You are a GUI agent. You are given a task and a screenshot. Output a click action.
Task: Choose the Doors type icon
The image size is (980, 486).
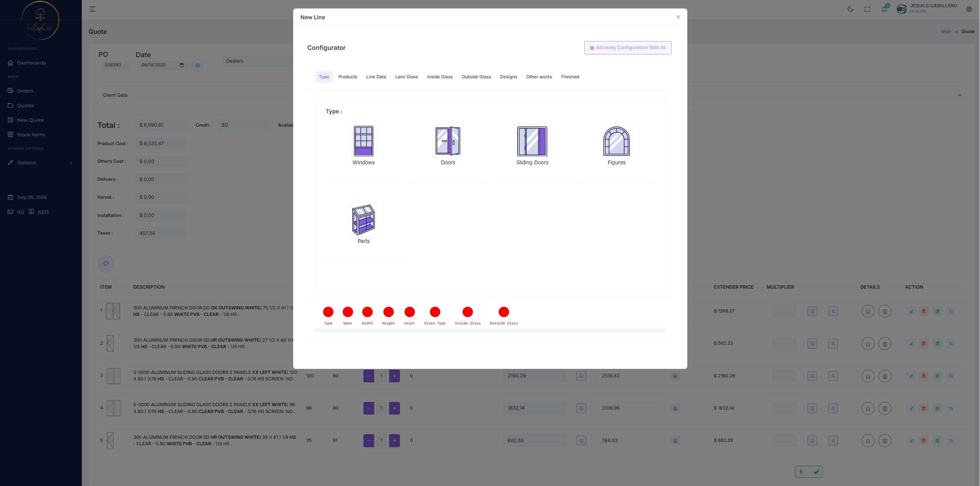448,141
